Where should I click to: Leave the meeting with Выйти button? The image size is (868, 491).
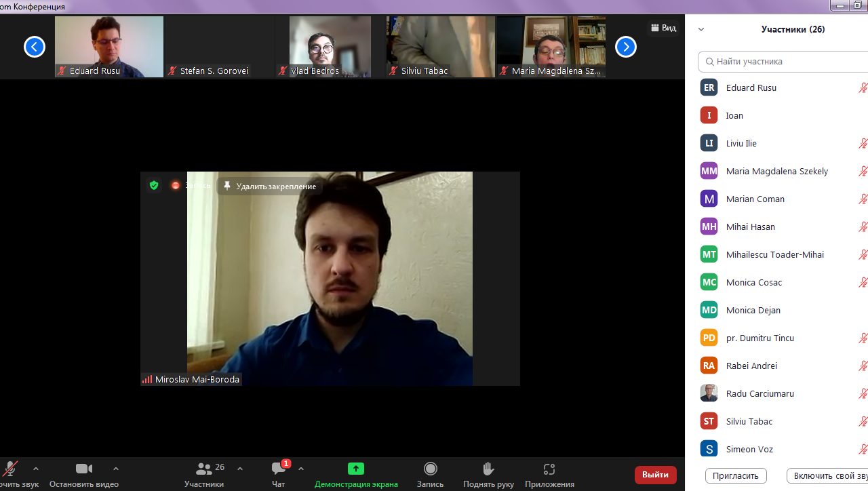point(655,475)
